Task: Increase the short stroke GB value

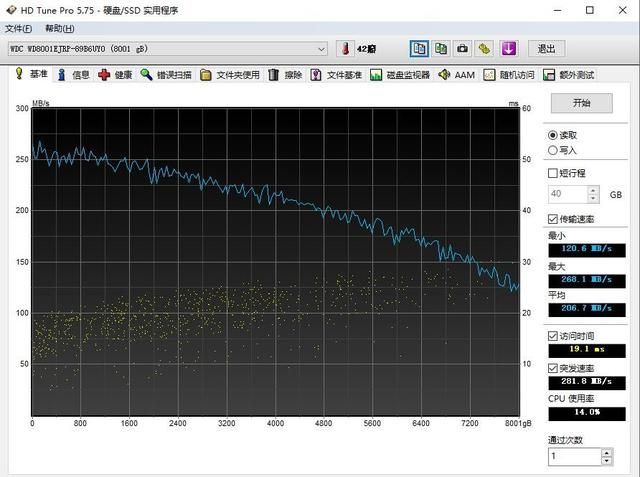Action: click(593, 190)
